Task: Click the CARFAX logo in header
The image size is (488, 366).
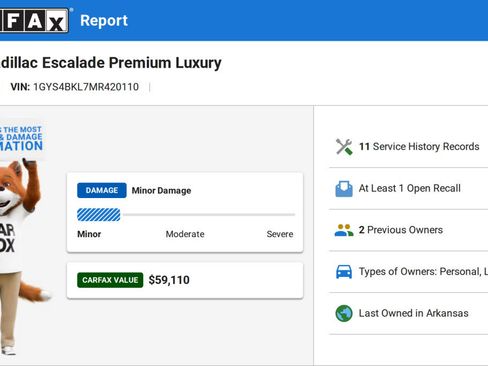Action: (x=34, y=21)
